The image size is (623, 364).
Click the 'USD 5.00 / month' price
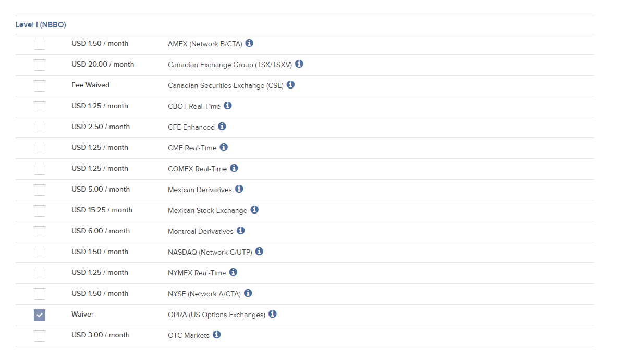coord(101,189)
